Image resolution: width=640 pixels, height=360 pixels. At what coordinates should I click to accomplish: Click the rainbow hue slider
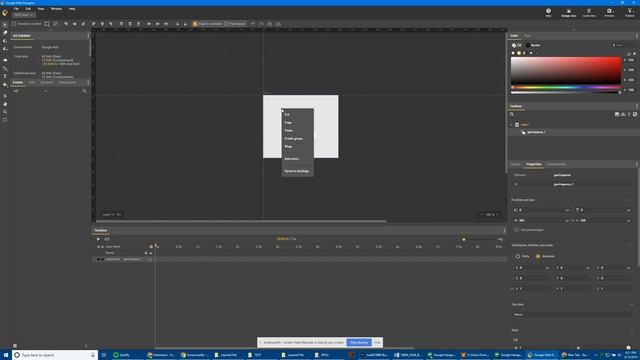tap(566, 87)
